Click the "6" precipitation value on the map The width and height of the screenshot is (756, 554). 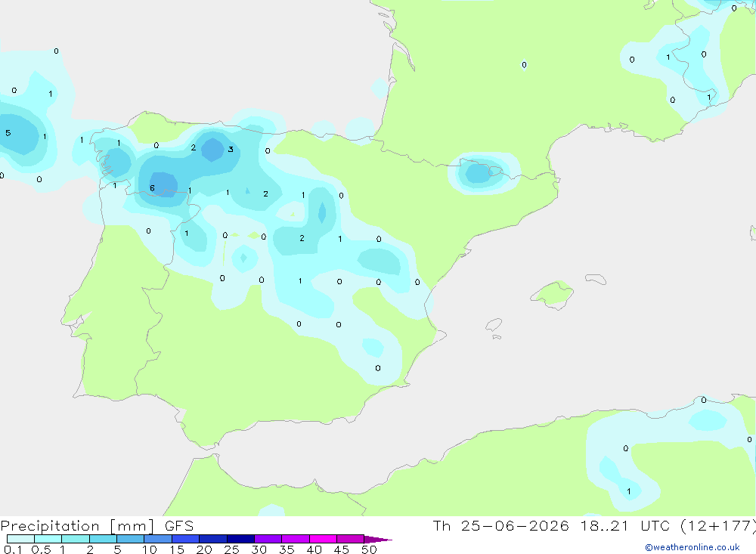coord(153,188)
